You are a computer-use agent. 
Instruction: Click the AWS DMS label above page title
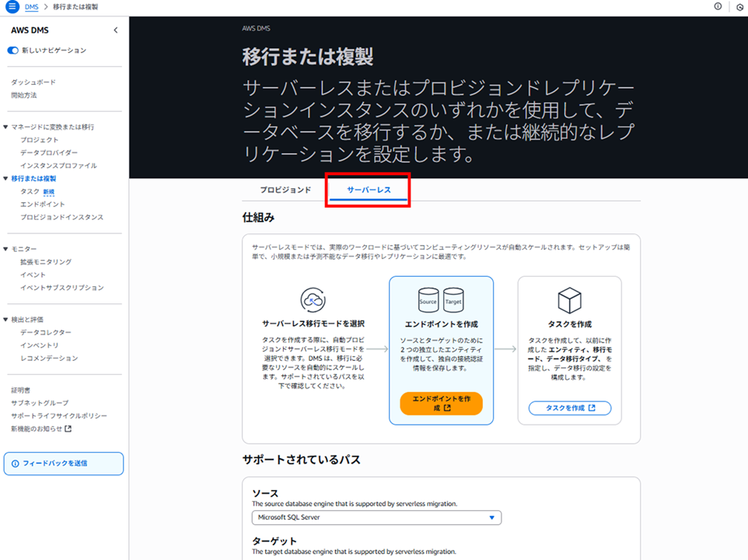pyautogui.click(x=256, y=29)
